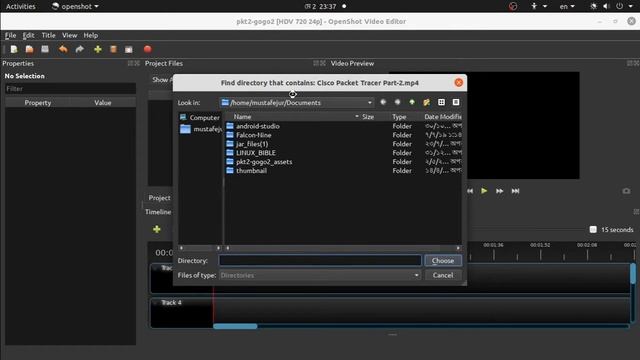Select the Falcon-Nine folder
This screenshot has height=360, width=640.
[253, 135]
